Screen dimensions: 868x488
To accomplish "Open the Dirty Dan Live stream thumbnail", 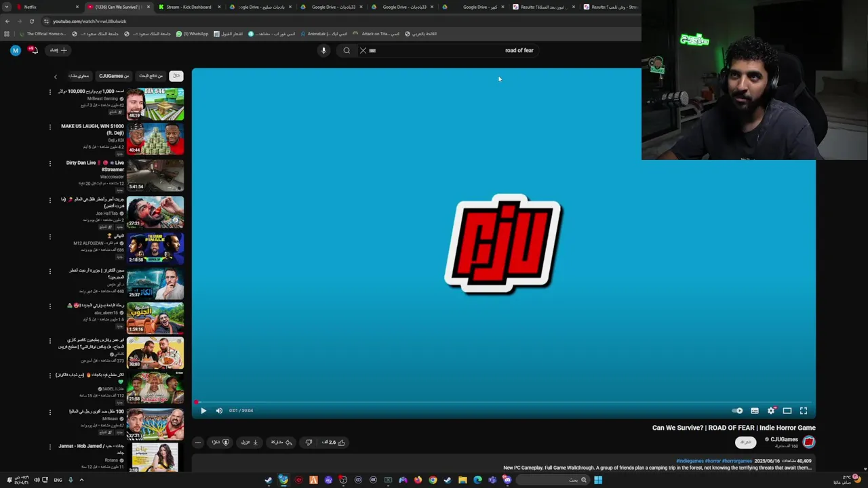I will (x=155, y=175).
